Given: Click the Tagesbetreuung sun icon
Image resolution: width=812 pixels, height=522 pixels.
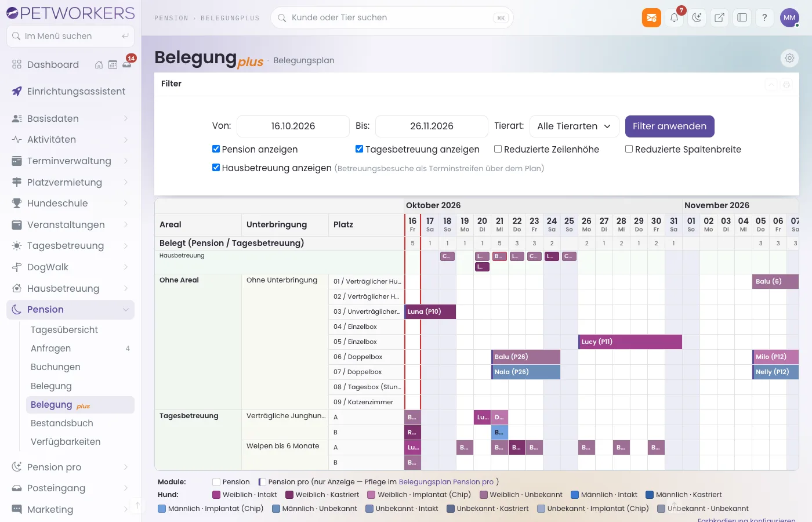Looking at the screenshot, I should [x=17, y=245].
